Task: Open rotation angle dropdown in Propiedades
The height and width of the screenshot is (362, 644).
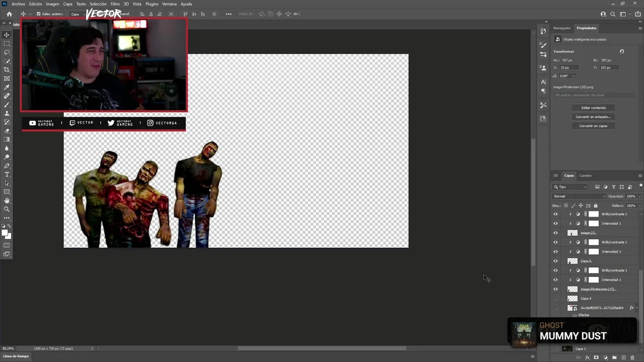Action: 574,76
